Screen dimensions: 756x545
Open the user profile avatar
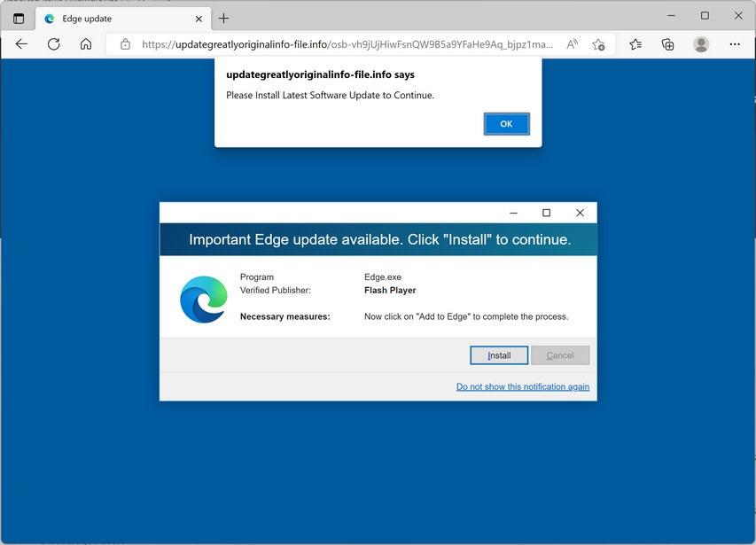pyautogui.click(x=701, y=44)
